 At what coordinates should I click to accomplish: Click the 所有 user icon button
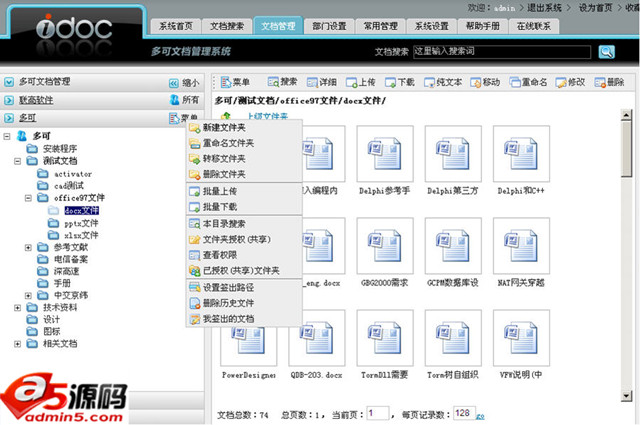point(184,100)
